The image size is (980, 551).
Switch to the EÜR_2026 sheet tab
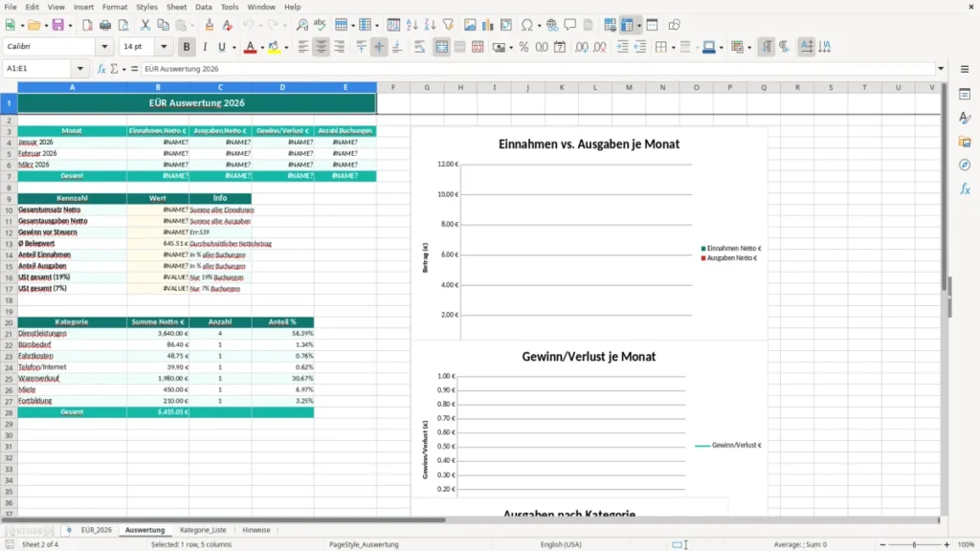[x=97, y=530]
